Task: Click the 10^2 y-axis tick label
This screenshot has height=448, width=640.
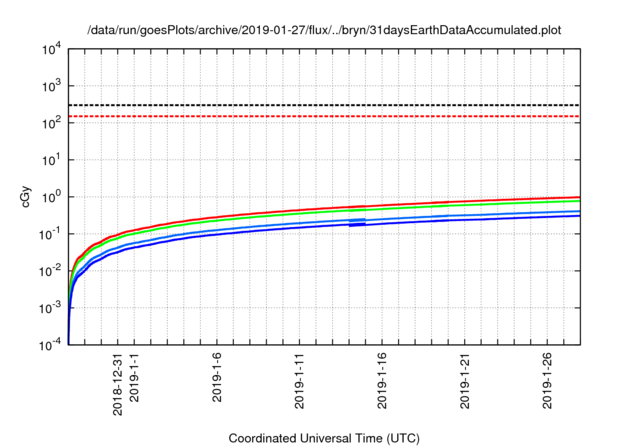Action: (x=48, y=123)
